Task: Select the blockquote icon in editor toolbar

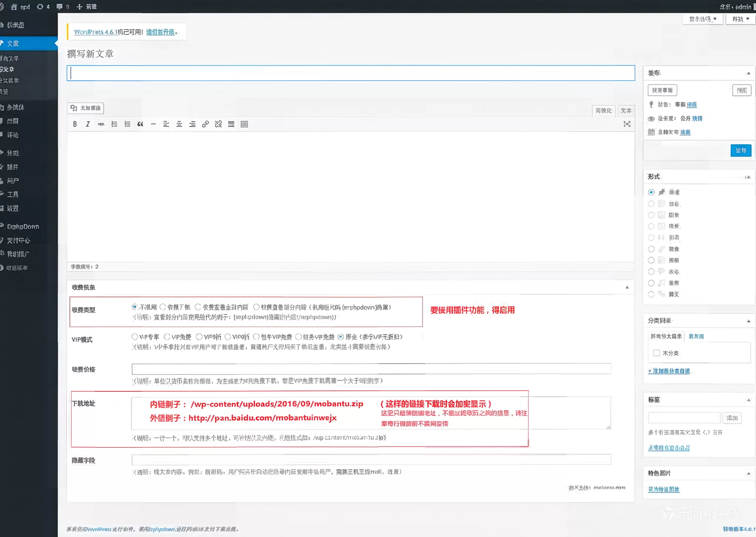Action: (x=140, y=124)
